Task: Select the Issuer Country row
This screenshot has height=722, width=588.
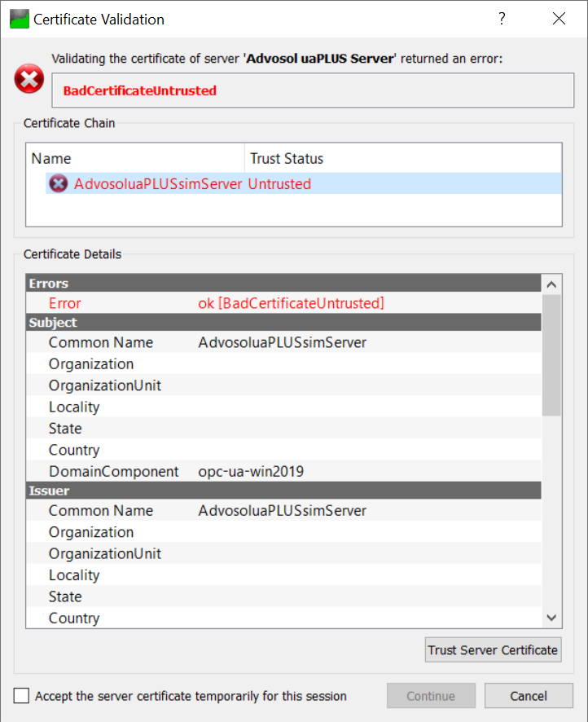Action: (x=283, y=618)
